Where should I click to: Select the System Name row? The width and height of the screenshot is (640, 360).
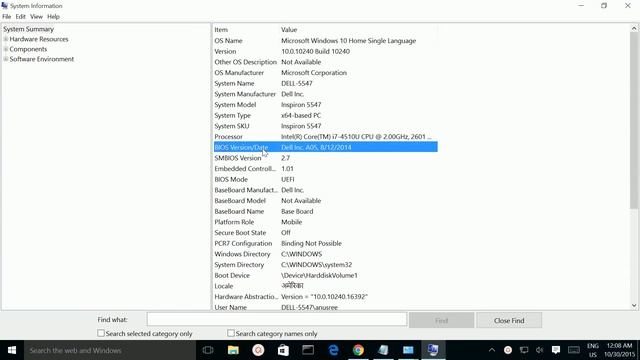coord(325,83)
